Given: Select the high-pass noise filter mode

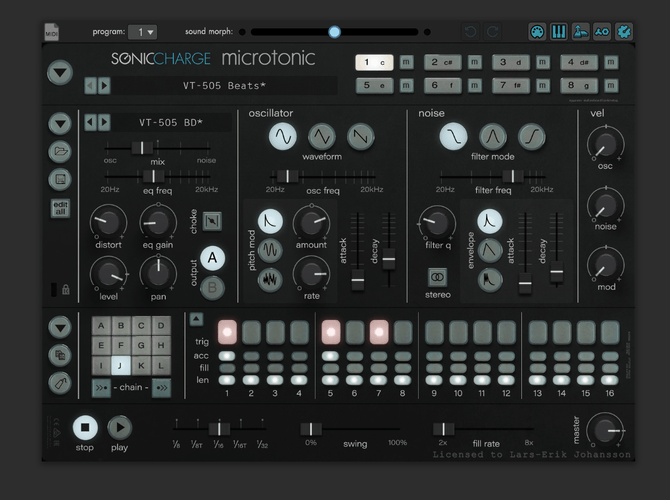Looking at the screenshot, I should coord(532,137).
